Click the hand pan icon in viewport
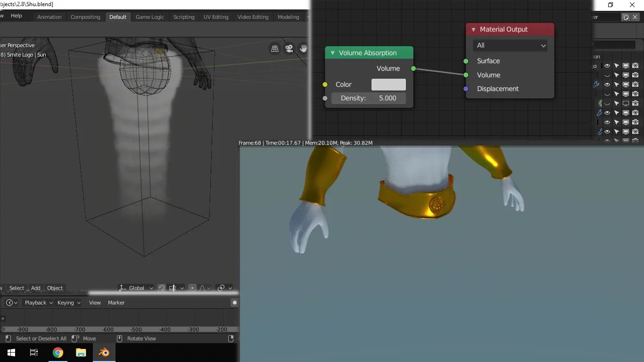This screenshot has width=644, height=362. [304, 49]
